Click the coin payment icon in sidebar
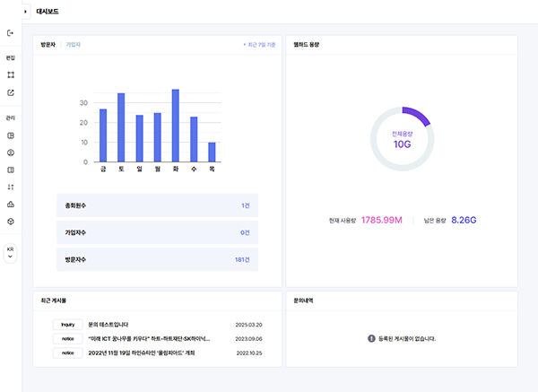The width and height of the screenshot is (538, 392). click(11, 152)
